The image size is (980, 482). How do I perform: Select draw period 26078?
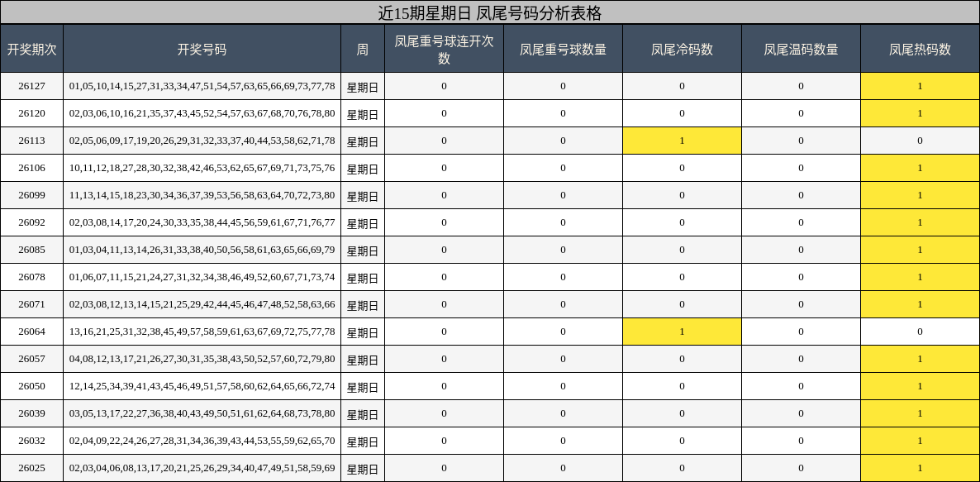[x=32, y=277]
